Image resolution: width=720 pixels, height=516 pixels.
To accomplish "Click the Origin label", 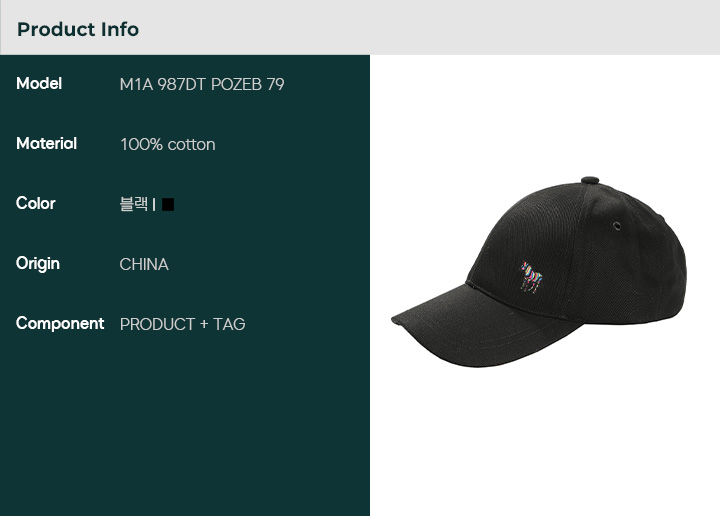I will [38, 264].
